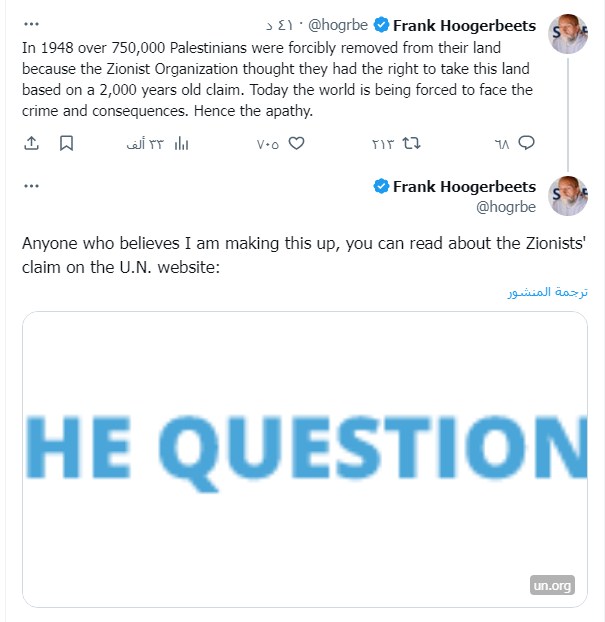This screenshot has width=605, height=622.
Task: Click the Frank Hoogerbeets name on the first post
Action: pos(464,25)
